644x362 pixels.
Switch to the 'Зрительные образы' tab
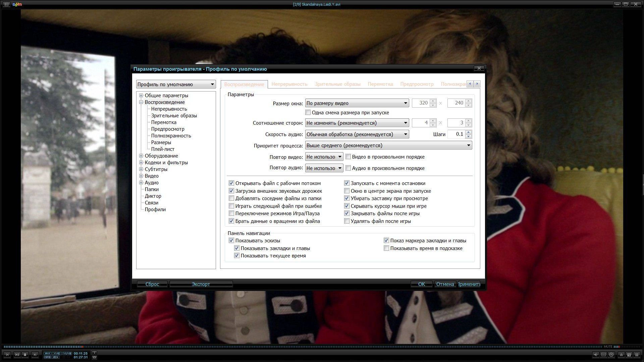click(337, 84)
